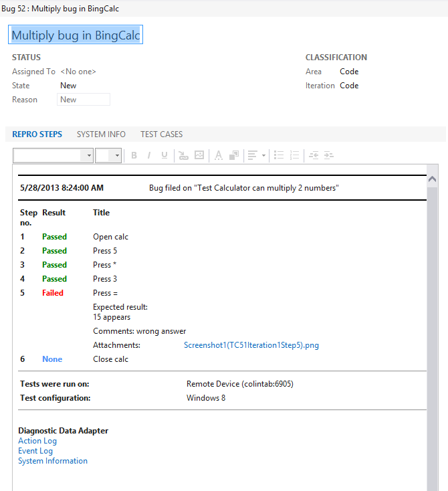This screenshot has height=491, width=448.
Task: Switch to the TEST CASES tab
Action: coord(162,134)
